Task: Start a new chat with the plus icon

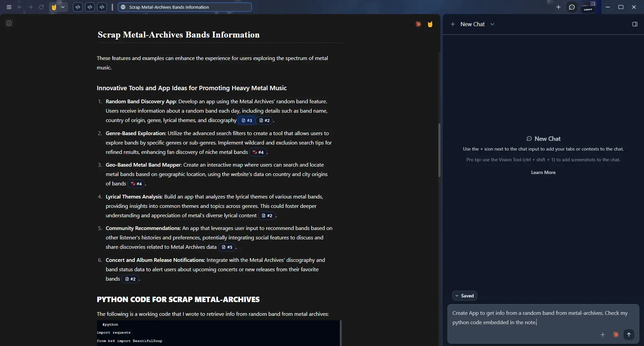Action: tap(453, 24)
